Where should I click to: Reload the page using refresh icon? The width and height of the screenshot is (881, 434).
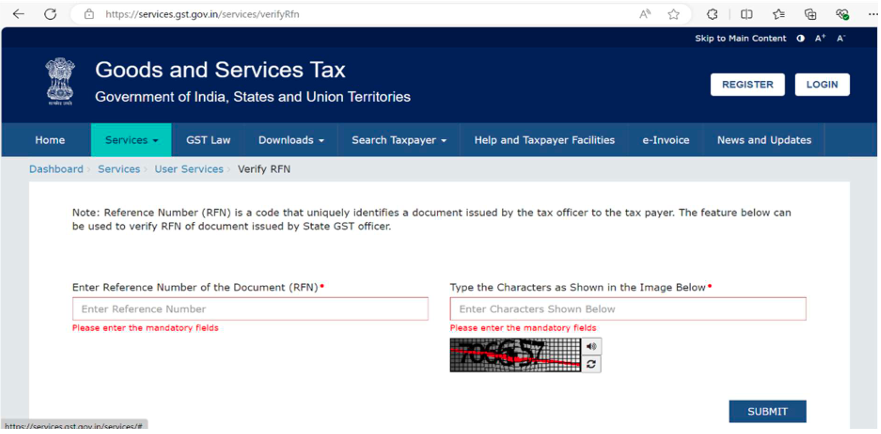click(51, 14)
